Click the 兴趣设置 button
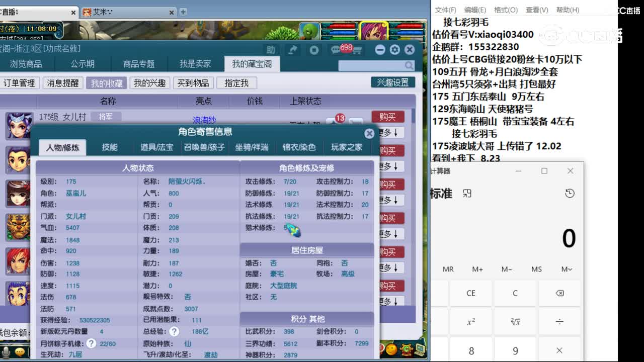 tap(392, 82)
